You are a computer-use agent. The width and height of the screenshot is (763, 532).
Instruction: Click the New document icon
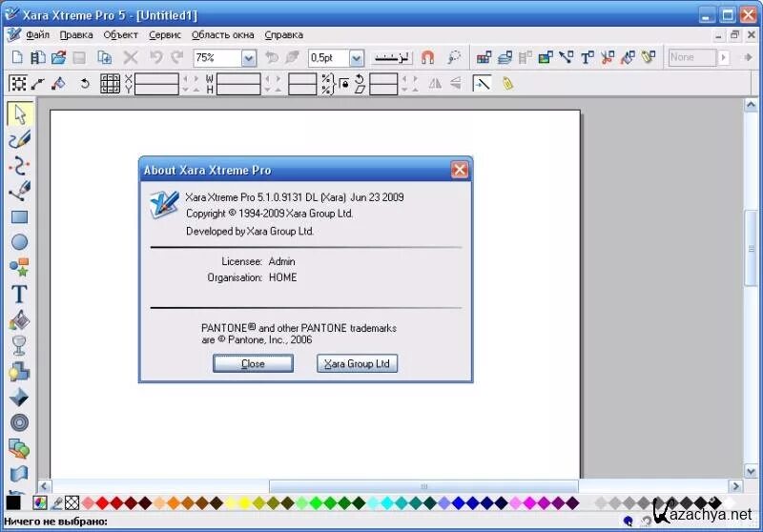[17, 57]
